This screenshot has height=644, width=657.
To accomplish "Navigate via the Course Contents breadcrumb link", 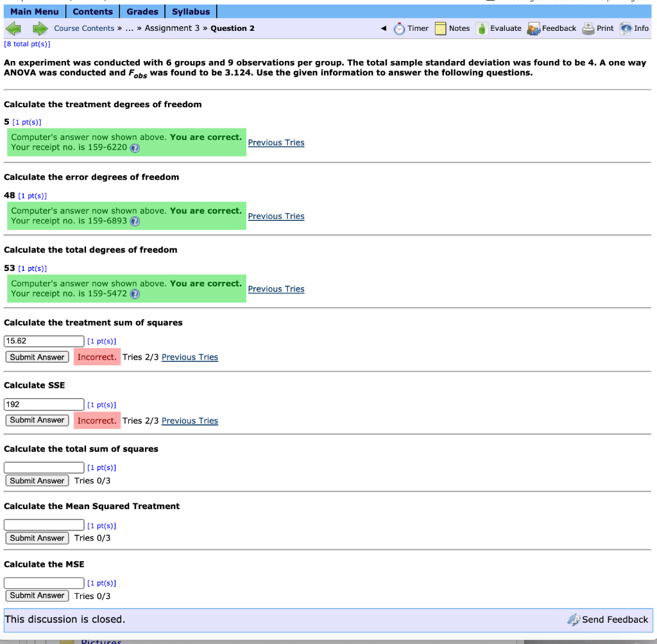I will [x=84, y=28].
